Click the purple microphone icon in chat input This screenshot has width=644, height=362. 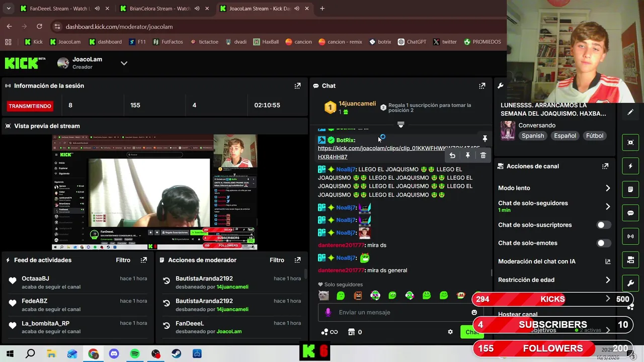coord(328,312)
